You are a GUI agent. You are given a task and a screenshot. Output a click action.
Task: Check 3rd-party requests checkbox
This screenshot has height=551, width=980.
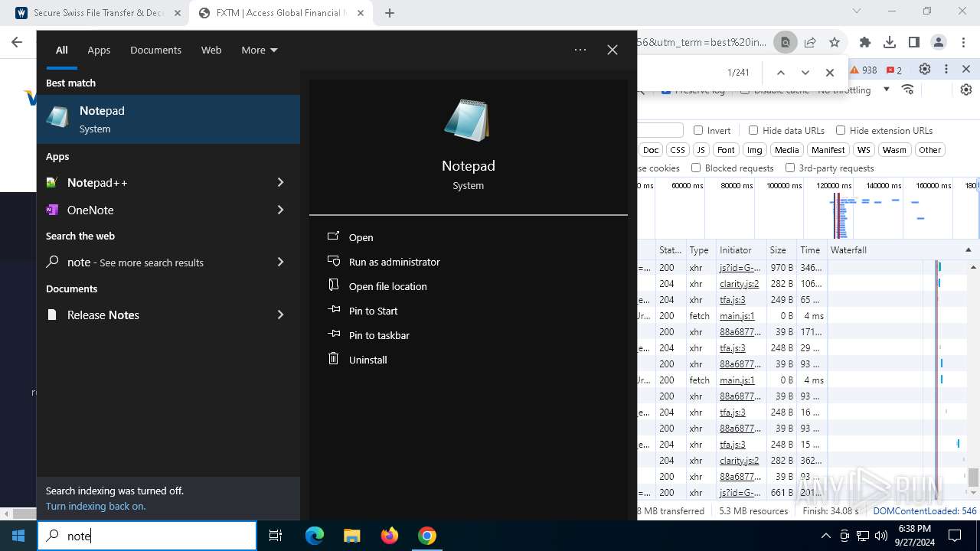coord(790,168)
